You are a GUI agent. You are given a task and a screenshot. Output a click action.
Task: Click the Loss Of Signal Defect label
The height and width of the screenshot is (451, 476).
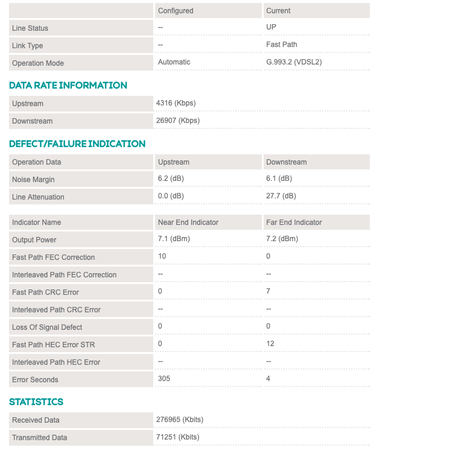[x=47, y=327]
